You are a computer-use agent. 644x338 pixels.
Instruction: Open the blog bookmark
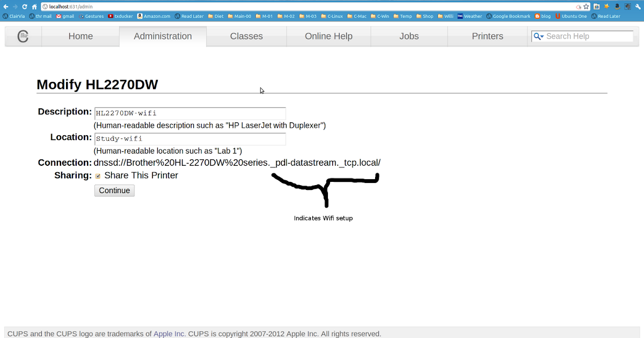click(x=543, y=16)
